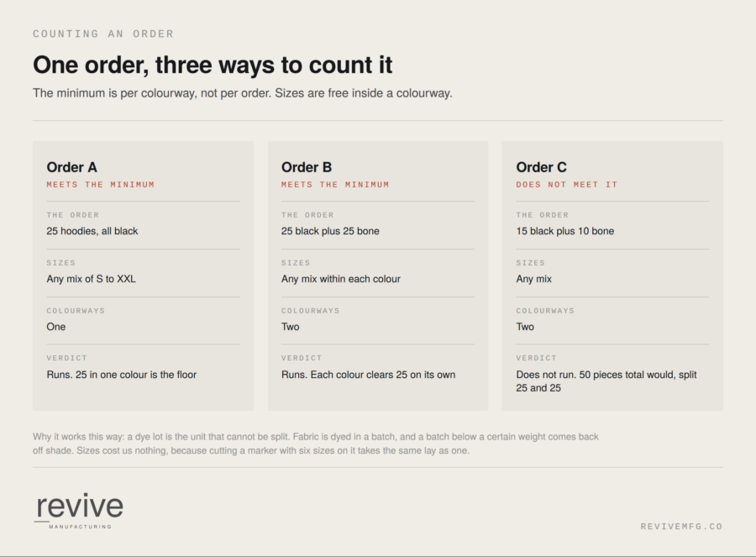Click the headline 'One order, three ways to count it'
This screenshot has width=756, height=557.
[x=213, y=65]
